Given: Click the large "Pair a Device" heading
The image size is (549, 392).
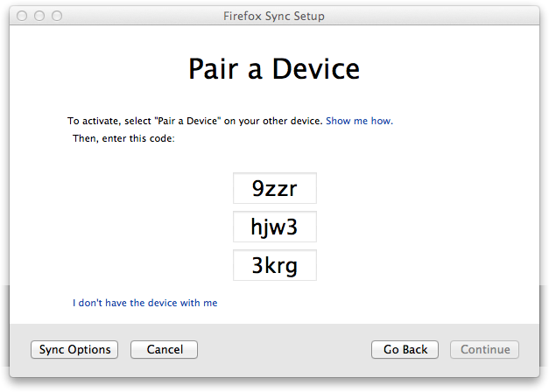Looking at the screenshot, I should [x=274, y=69].
